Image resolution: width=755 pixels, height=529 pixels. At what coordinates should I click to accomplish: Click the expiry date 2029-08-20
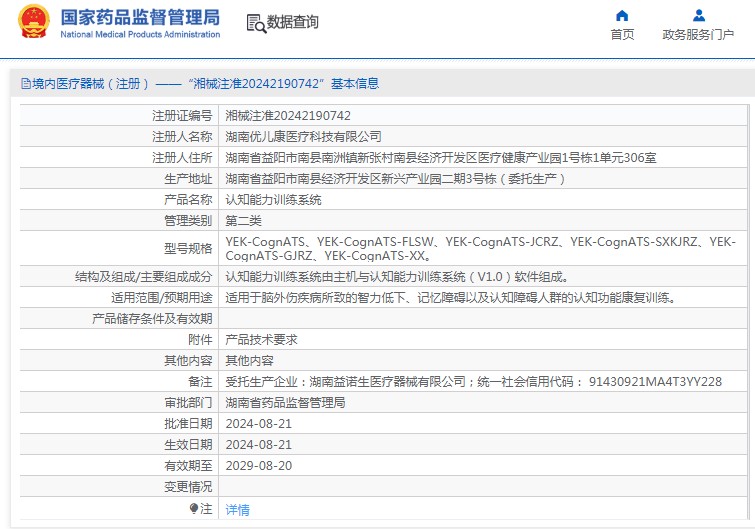point(258,465)
